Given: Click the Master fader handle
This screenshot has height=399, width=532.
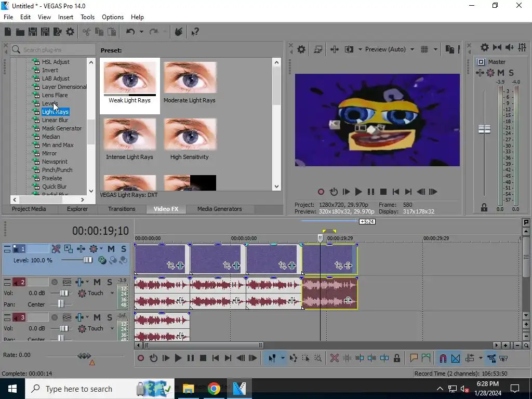Looking at the screenshot, I should pyautogui.click(x=484, y=129).
